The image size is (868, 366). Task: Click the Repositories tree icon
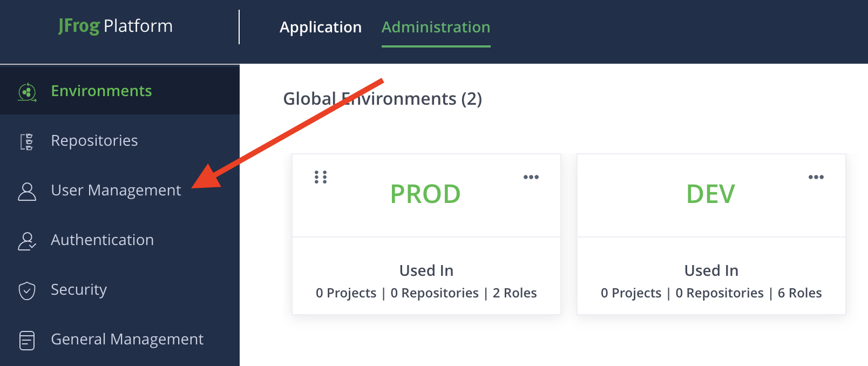click(x=27, y=141)
